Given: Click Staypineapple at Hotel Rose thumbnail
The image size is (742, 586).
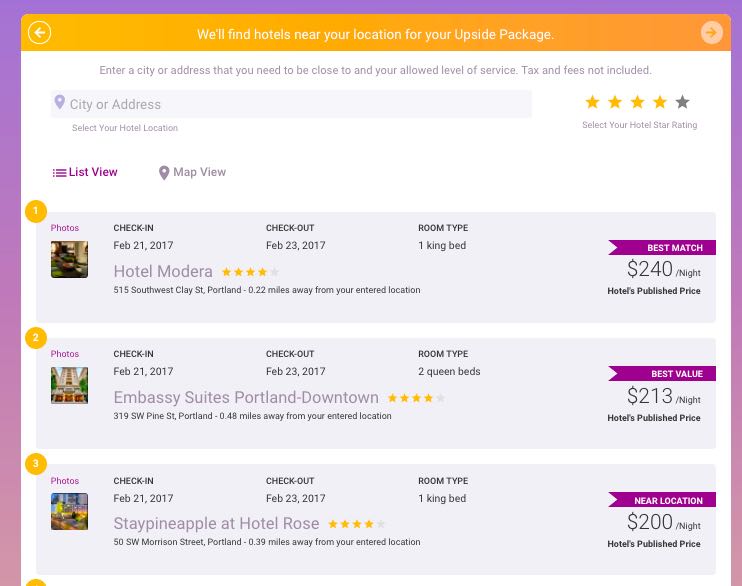Looking at the screenshot, I should tap(70, 512).
